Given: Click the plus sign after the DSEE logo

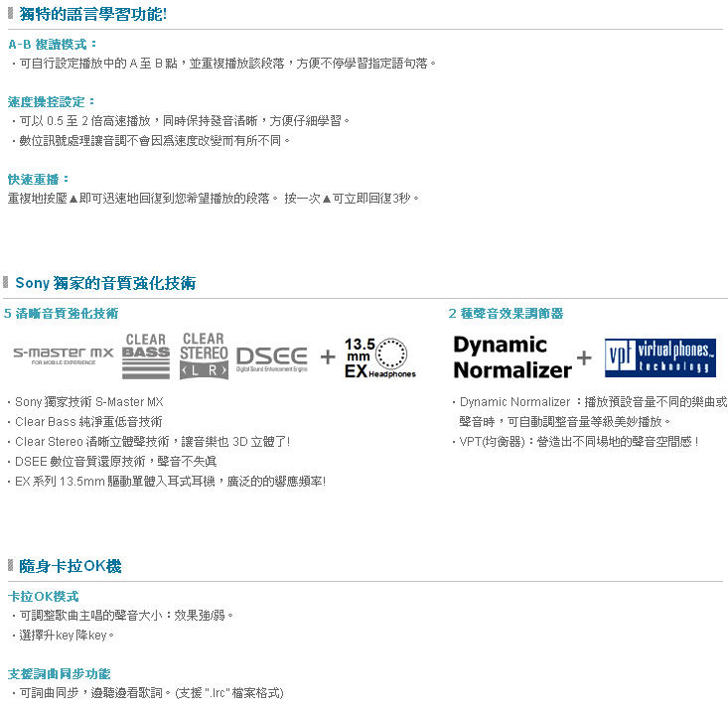Looking at the screenshot, I should tap(328, 356).
